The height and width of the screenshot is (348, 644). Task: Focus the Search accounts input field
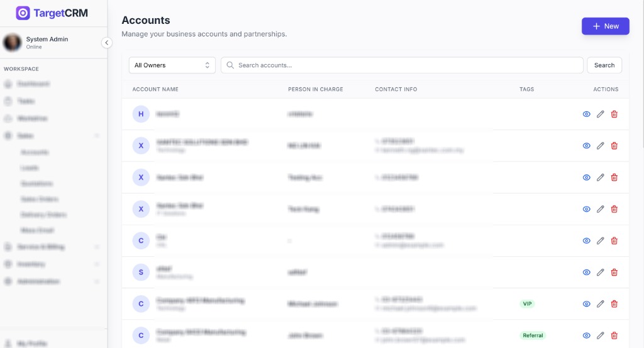(402, 65)
